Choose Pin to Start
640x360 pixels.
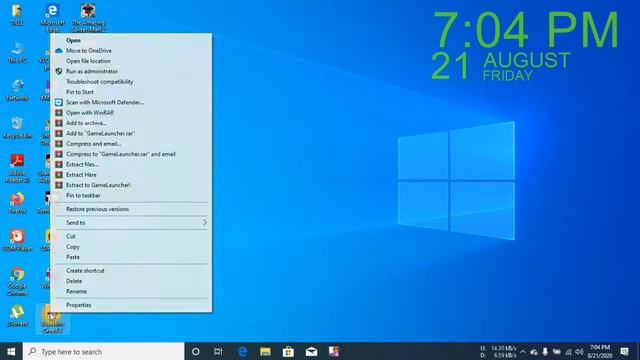[x=131, y=92]
